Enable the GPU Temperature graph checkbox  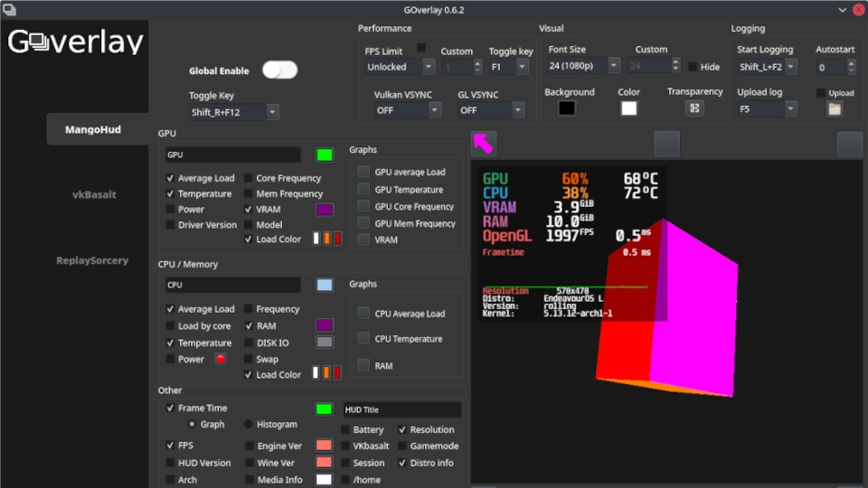coord(363,189)
